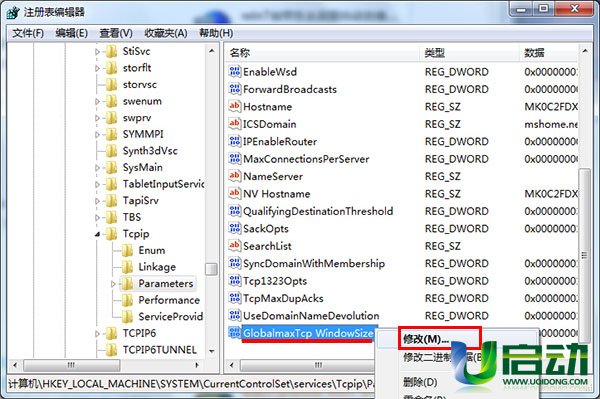The image size is (600, 399).
Task: Click the Tcp1323Opts DWORD value icon
Action: [235, 281]
